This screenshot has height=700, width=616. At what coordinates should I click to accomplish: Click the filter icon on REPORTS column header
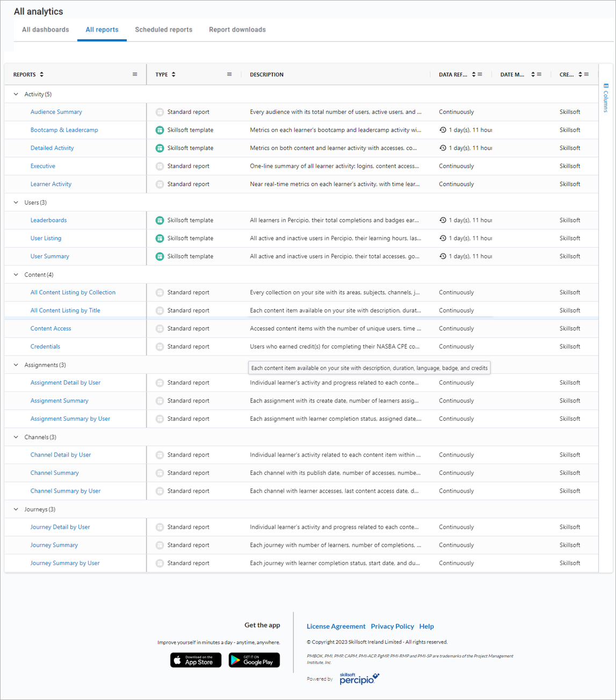[135, 74]
